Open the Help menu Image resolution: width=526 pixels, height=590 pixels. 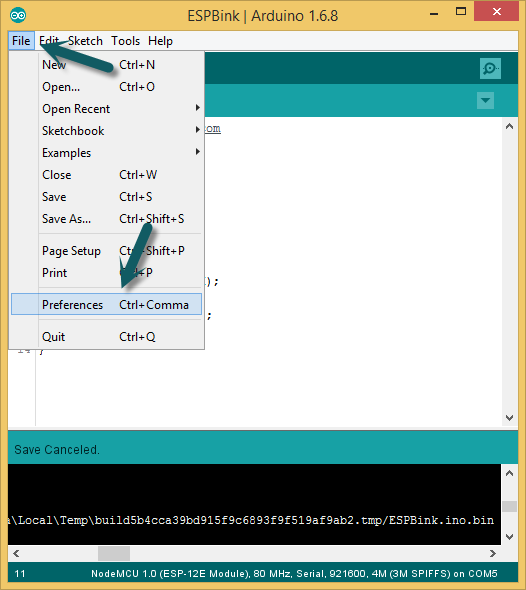pyautogui.click(x=160, y=41)
